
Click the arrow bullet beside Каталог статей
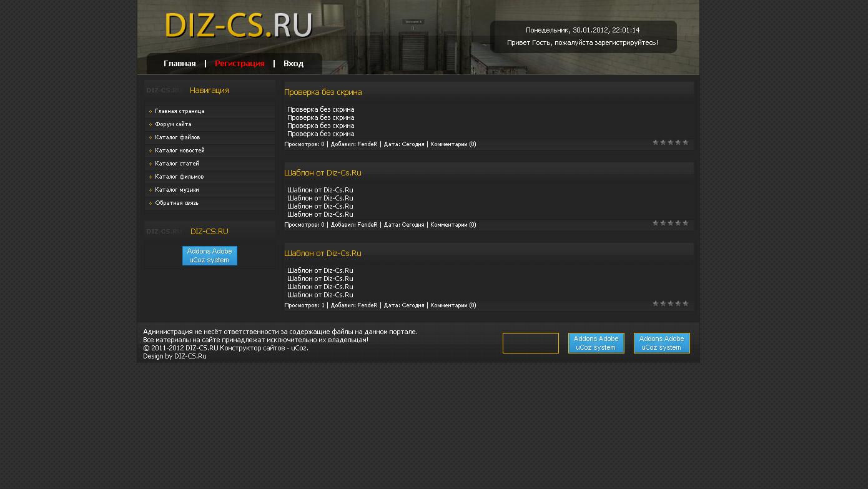[150, 164]
